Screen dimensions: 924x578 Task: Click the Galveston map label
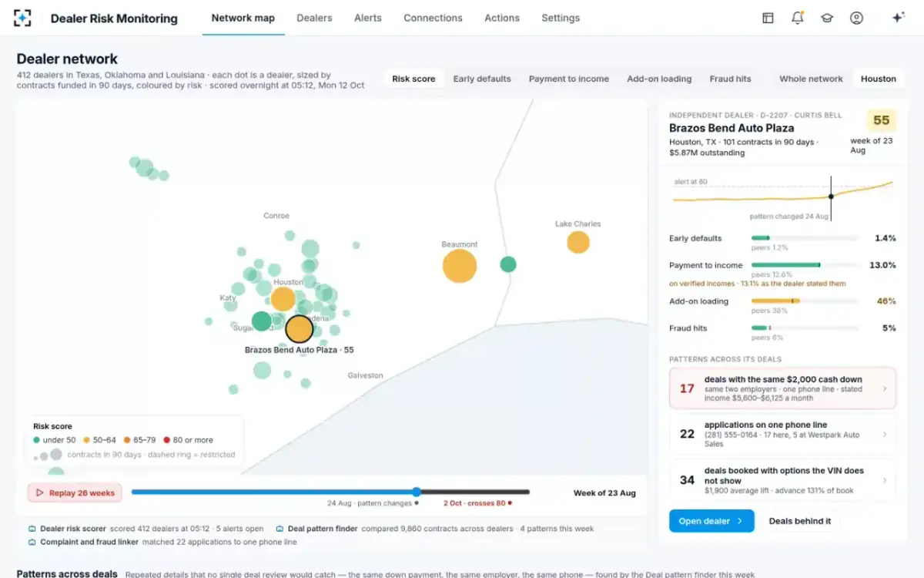[x=365, y=375]
